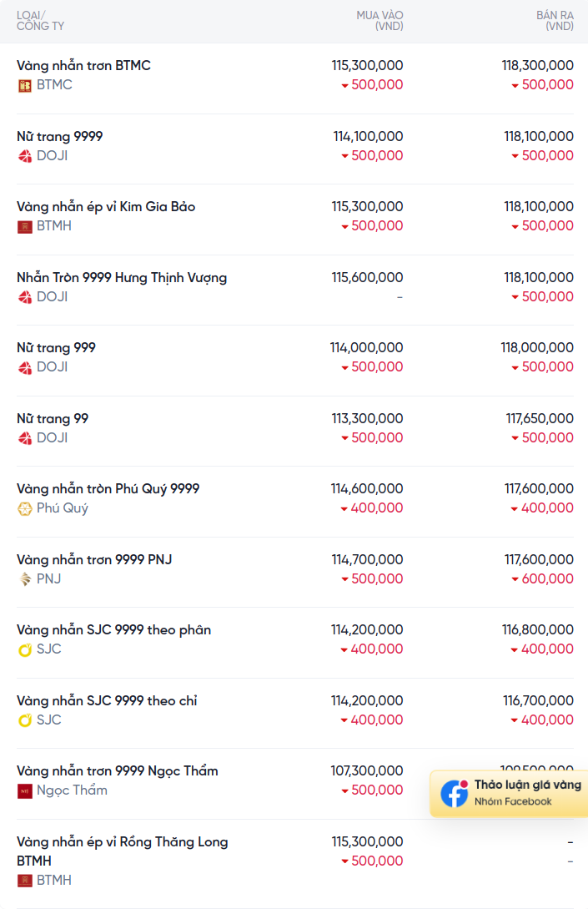Click SJC logo under theo phân row
Viewport: 588px width, 909px height.
24,650
